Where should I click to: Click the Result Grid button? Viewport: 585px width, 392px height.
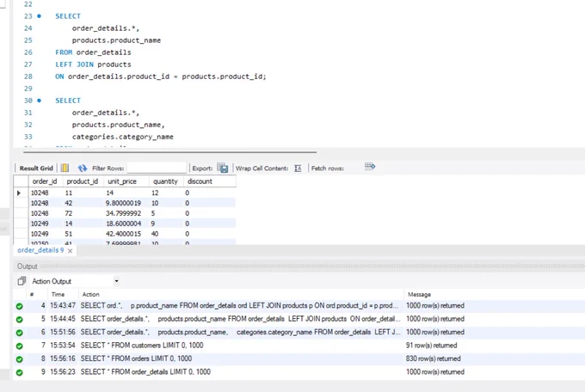tap(36, 168)
